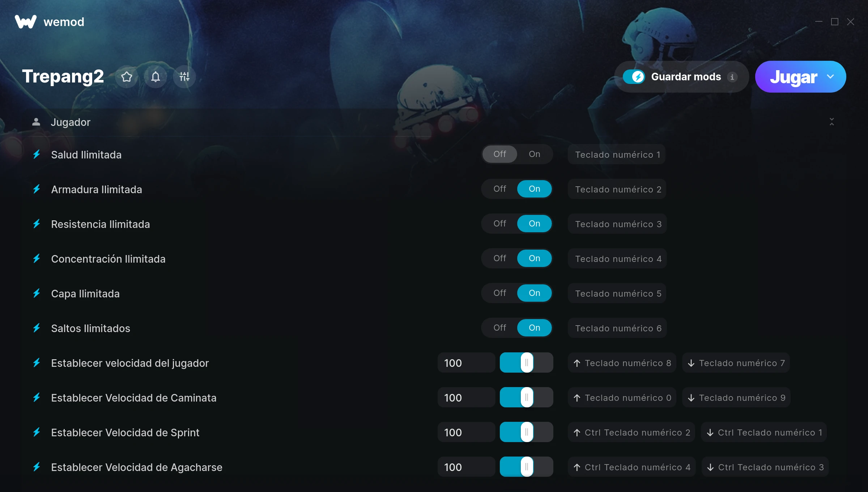Viewport: 868px width, 492px height.
Task: Edit the increase hotkey Teclado numérico 8
Action: click(x=622, y=363)
